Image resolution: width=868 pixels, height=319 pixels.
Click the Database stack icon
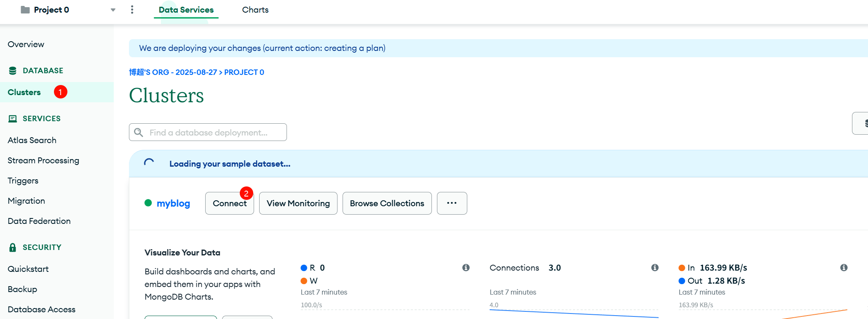point(13,71)
